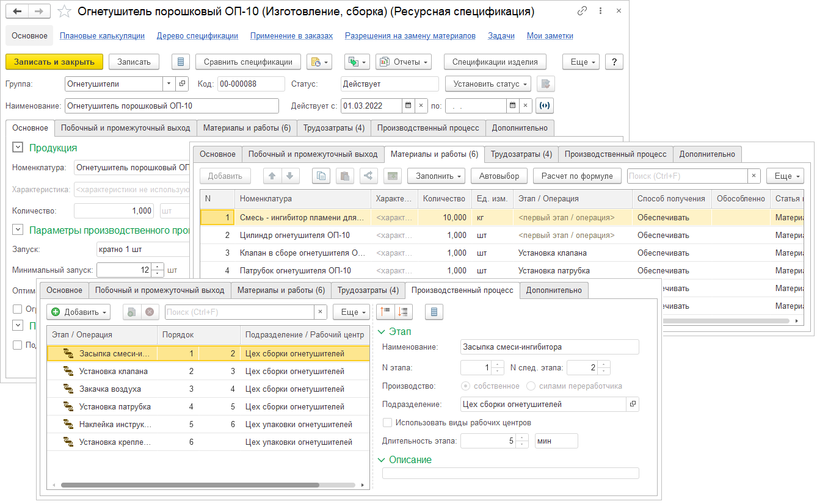
Task: Select силами переработчика radio button
Action: 531,386
